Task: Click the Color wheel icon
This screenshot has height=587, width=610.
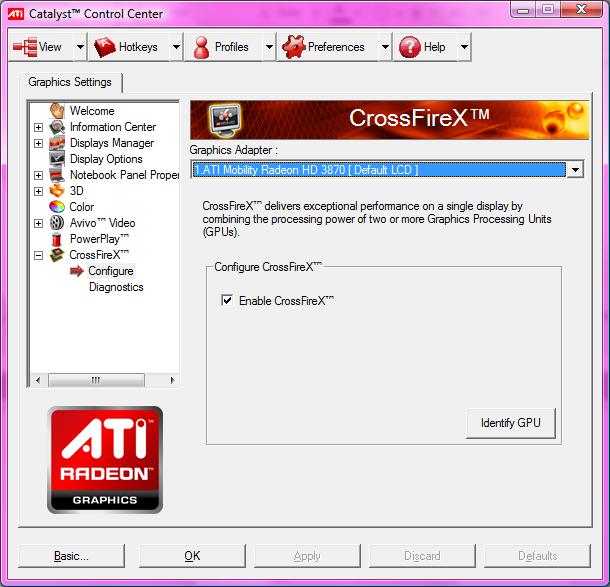Action: click(57, 207)
